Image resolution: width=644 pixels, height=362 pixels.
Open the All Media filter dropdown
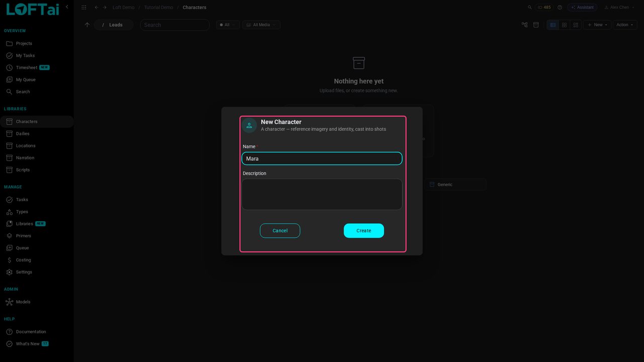[x=261, y=25]
